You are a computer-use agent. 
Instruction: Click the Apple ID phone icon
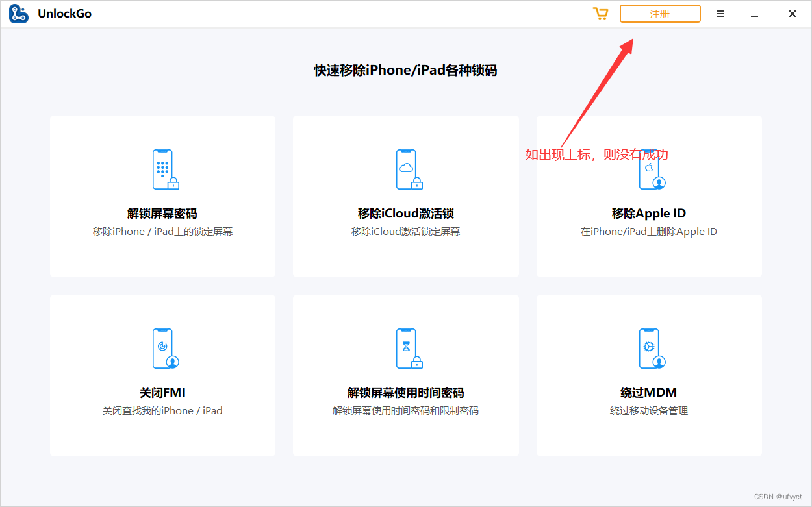click(652, 171)
